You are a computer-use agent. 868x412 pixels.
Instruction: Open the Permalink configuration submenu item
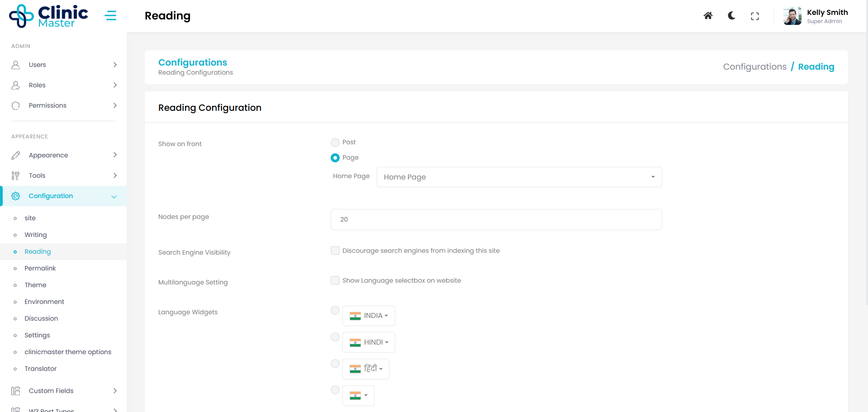coord(40,268)
